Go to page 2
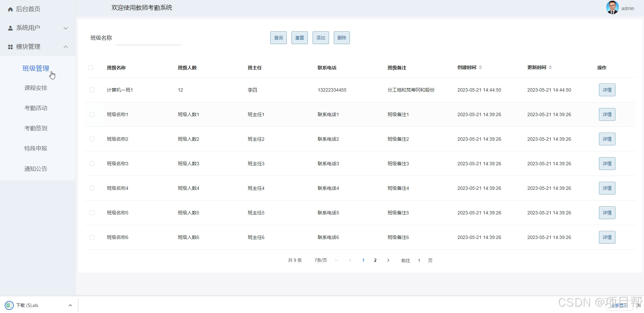 pos(375,260)
